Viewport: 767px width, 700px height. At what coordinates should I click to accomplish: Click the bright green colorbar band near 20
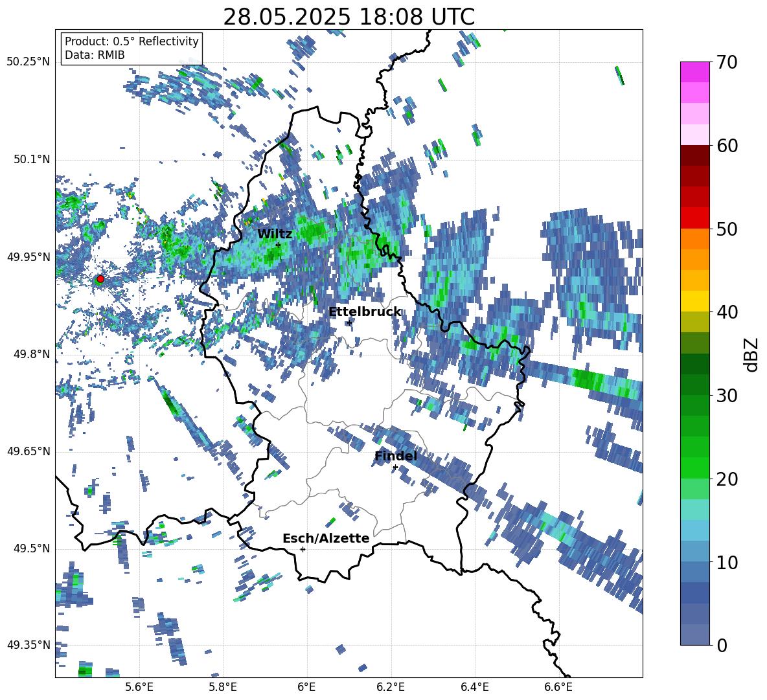pyautogui.click(x=694, y=468)
